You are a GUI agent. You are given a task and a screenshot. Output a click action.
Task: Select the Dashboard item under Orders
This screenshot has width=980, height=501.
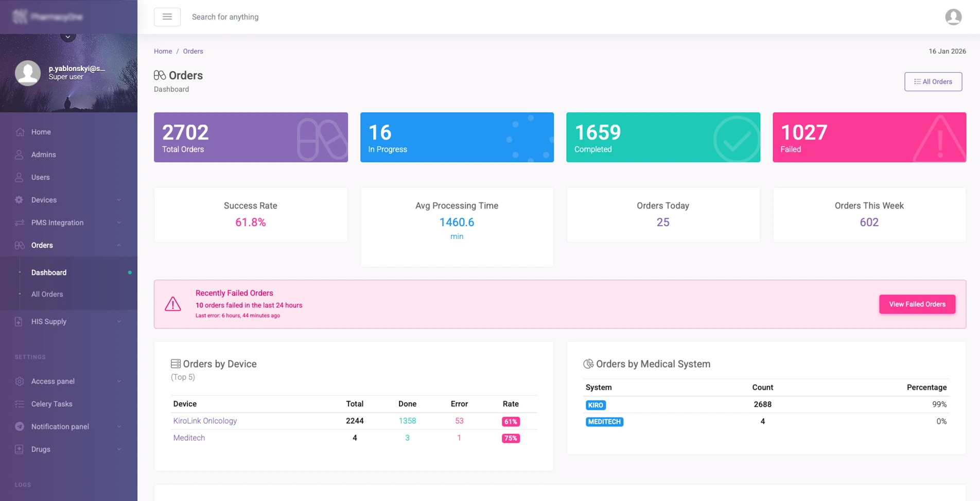pos(48,272)
